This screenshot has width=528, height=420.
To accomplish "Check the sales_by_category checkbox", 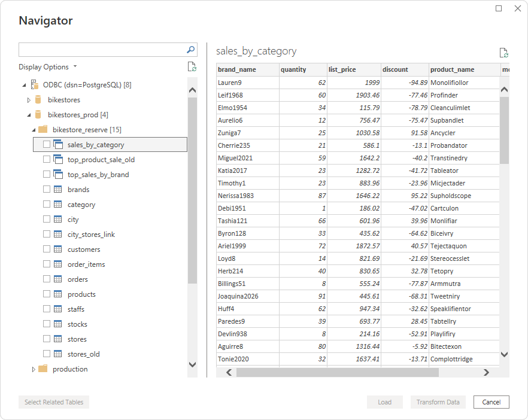I will coord(47,145).
